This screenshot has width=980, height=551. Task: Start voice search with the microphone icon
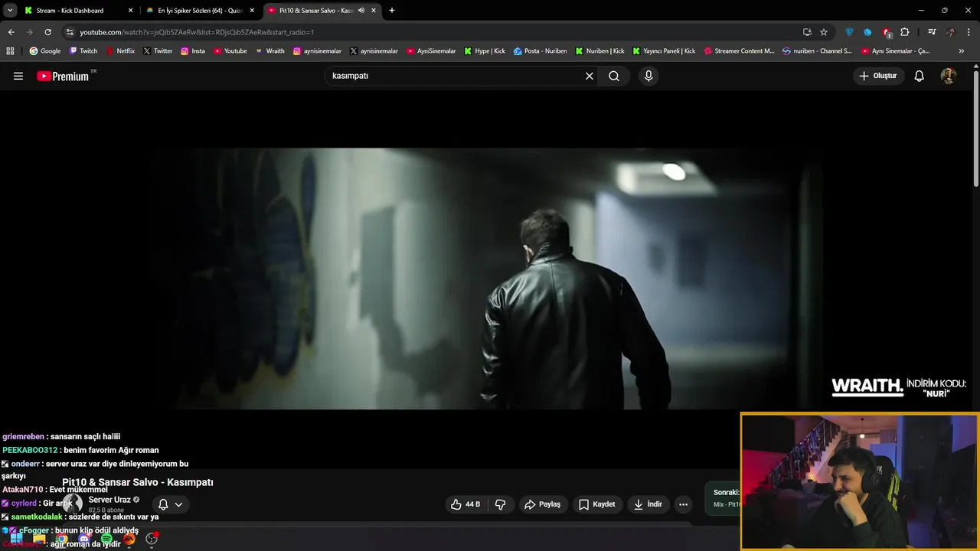coord(648,76)
